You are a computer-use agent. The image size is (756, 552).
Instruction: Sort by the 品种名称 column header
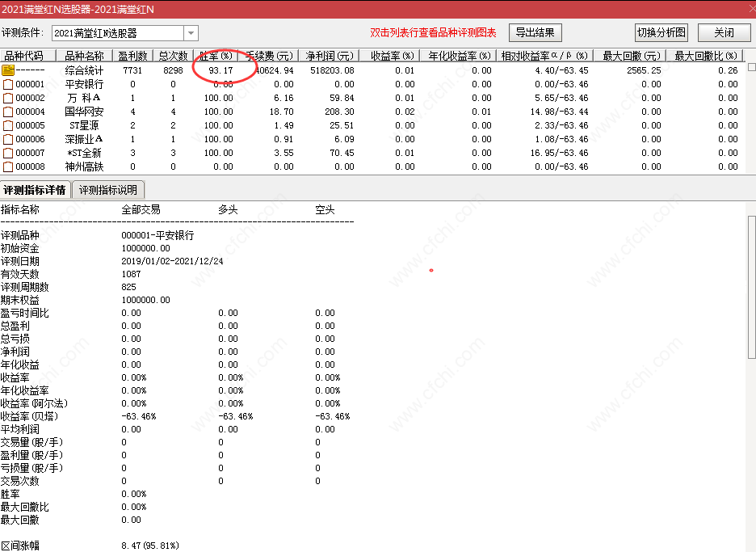coord(84,56)
